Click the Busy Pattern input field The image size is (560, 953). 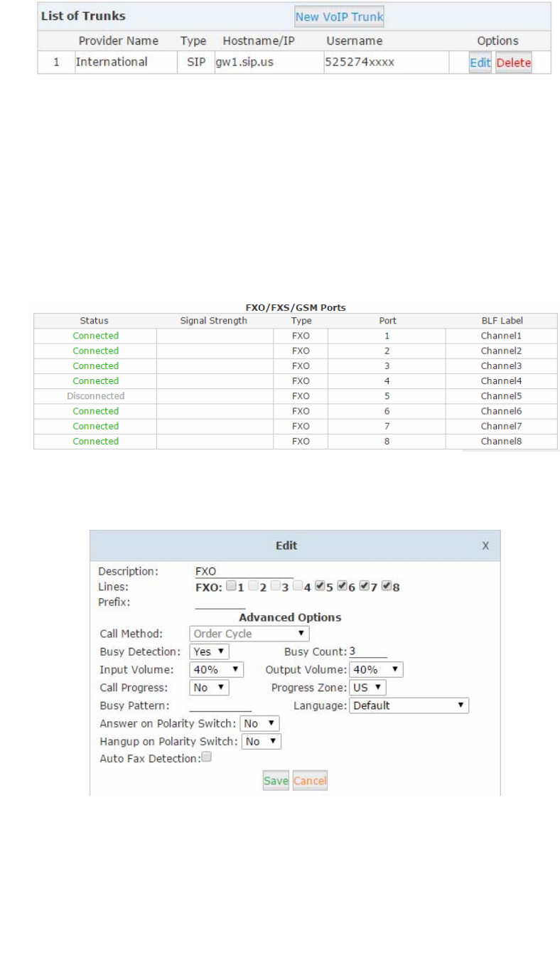click(220, 706)
